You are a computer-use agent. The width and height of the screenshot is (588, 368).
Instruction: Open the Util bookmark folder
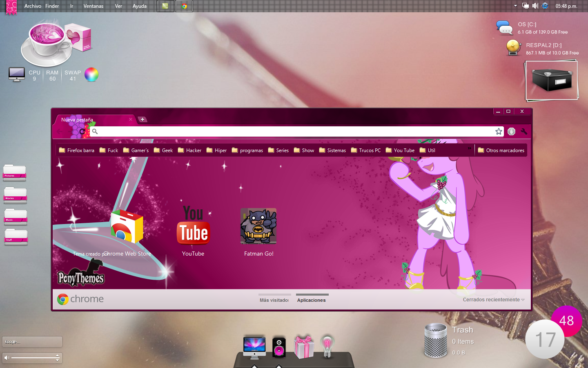click(428, 150)
